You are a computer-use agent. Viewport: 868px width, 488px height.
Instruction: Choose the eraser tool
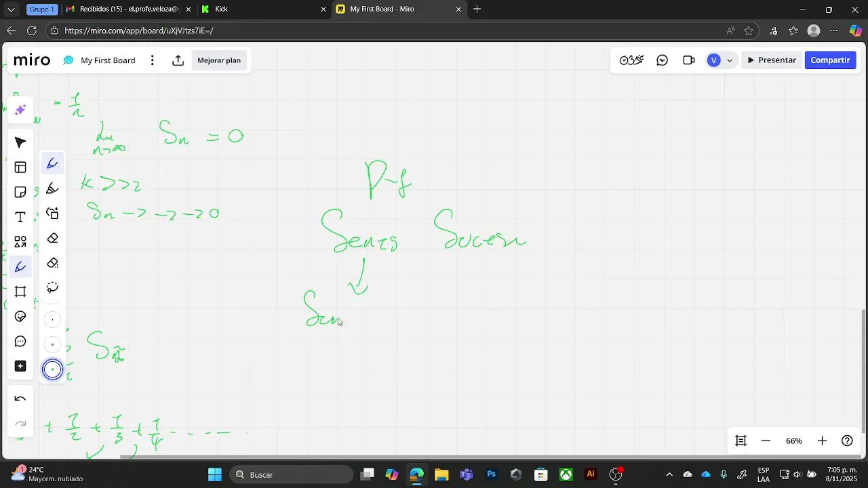(52, 239)
